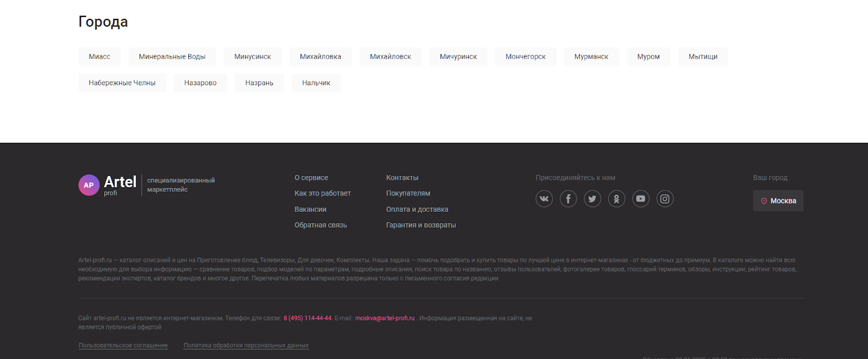Open the Twitter social icon
This screenshot has width=868, height=359.
592,199
